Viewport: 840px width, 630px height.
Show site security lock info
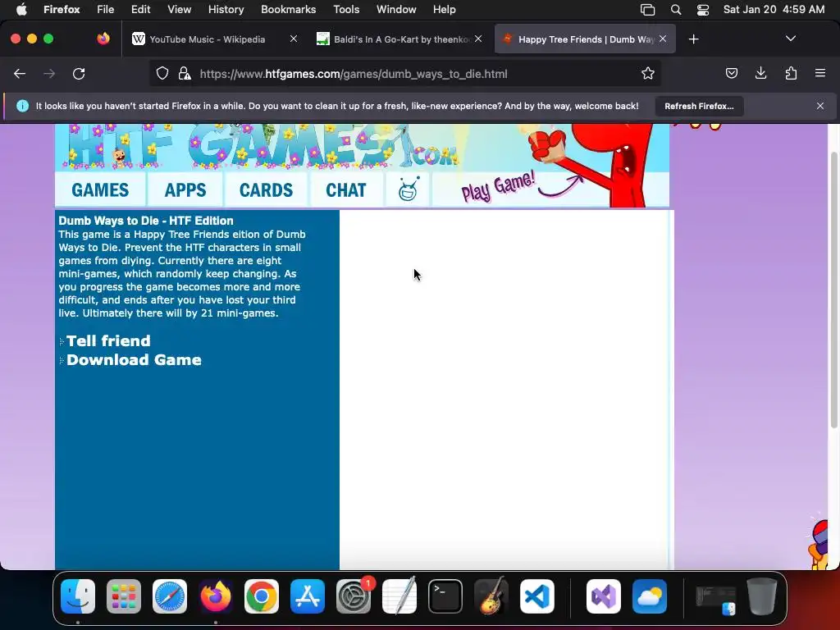[185, 73]
